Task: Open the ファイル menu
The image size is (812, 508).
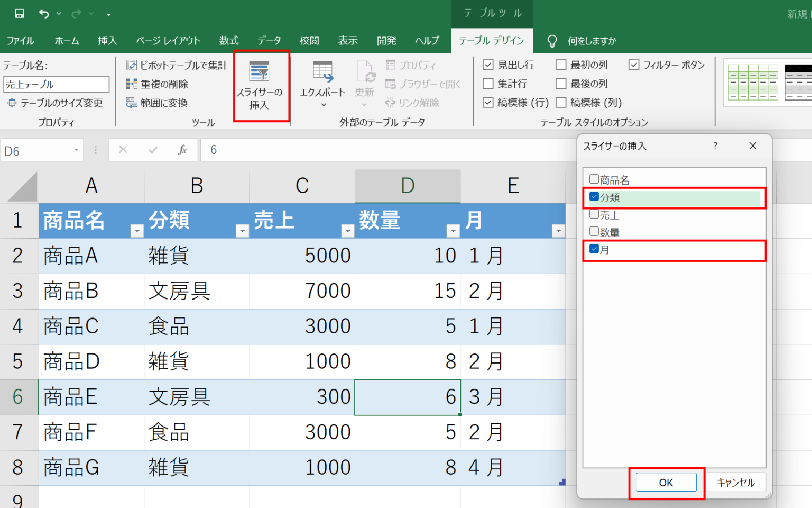Action: point(21,41)
